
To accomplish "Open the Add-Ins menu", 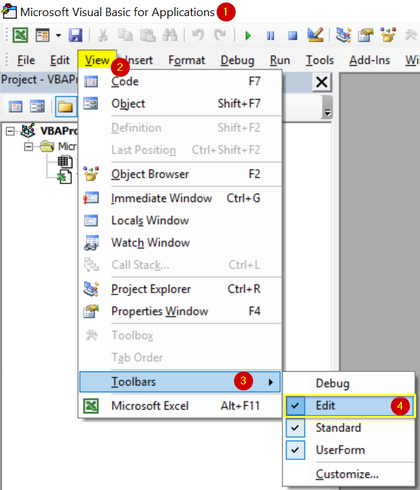I will tap(369, 60).
